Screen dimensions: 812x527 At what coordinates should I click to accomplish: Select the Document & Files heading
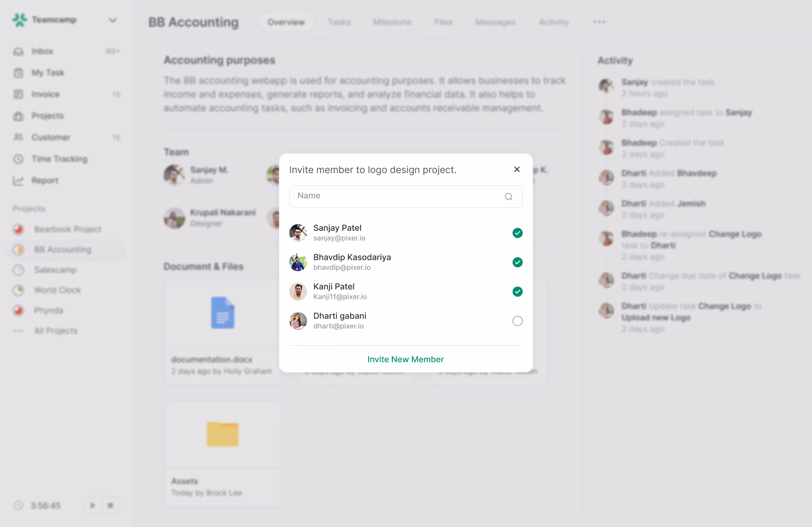point(204,267)
